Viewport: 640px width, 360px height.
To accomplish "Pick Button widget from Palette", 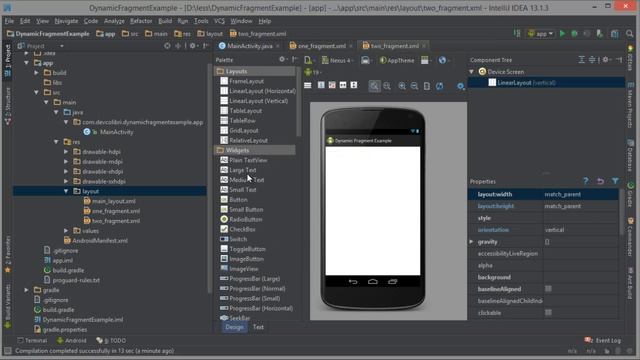I will point(238,200).
